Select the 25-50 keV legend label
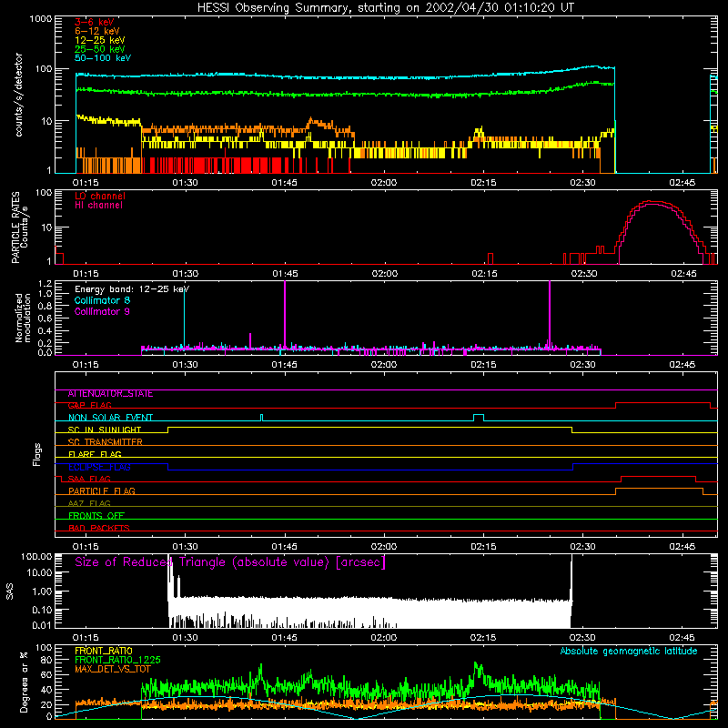The width and height of the screenshot is (728, 728). [x=100, y=49]
